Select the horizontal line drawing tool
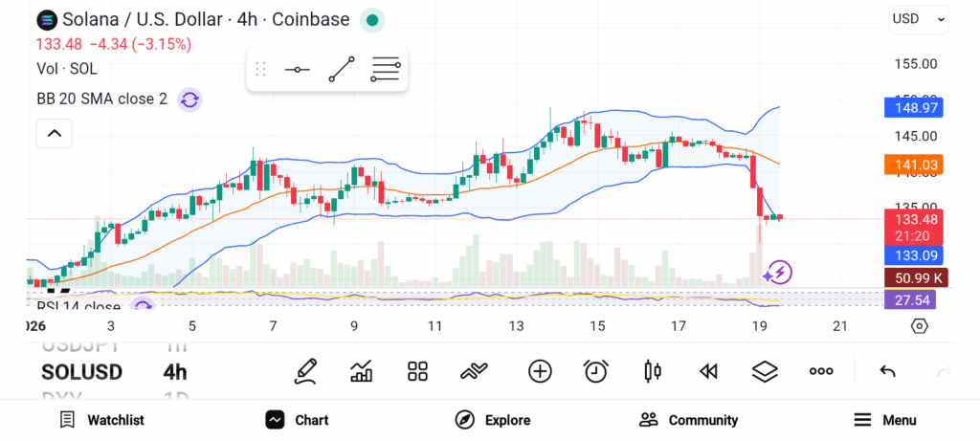 pos(297,70)
